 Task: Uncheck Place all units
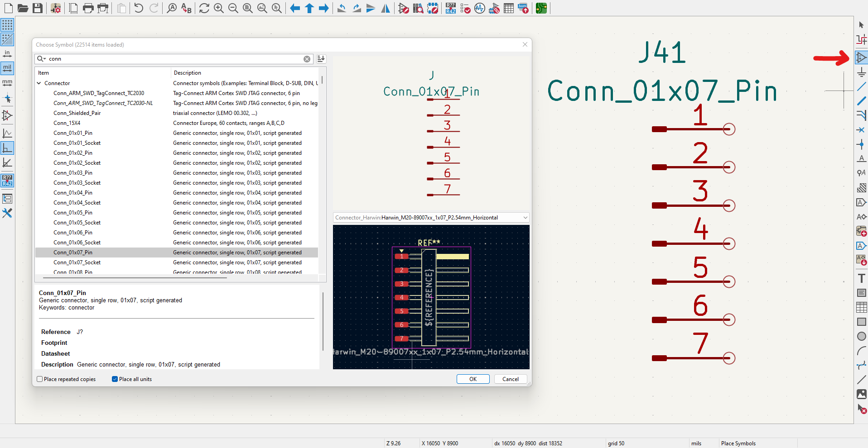pyautogui.click(x=115, y=379)
